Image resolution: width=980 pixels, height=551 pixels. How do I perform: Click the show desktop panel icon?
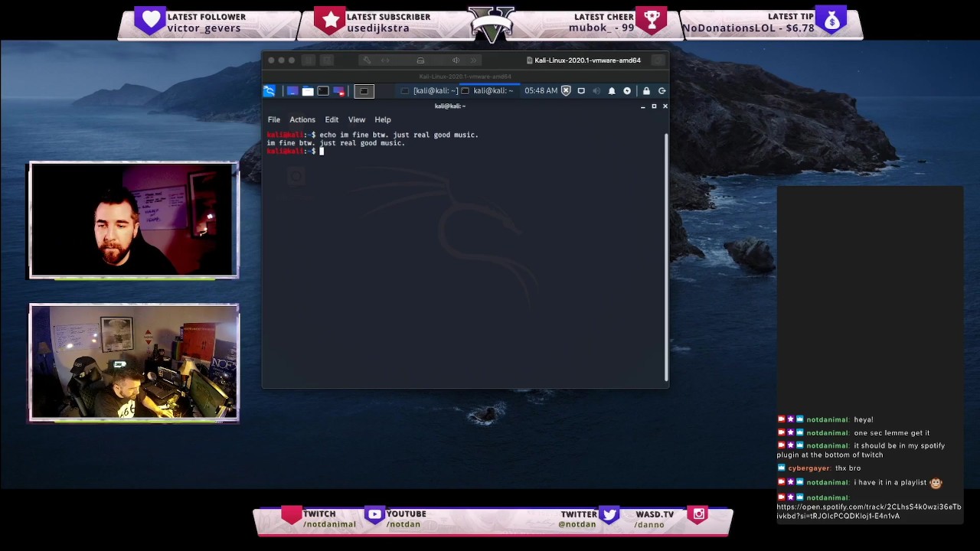[292, 91]
